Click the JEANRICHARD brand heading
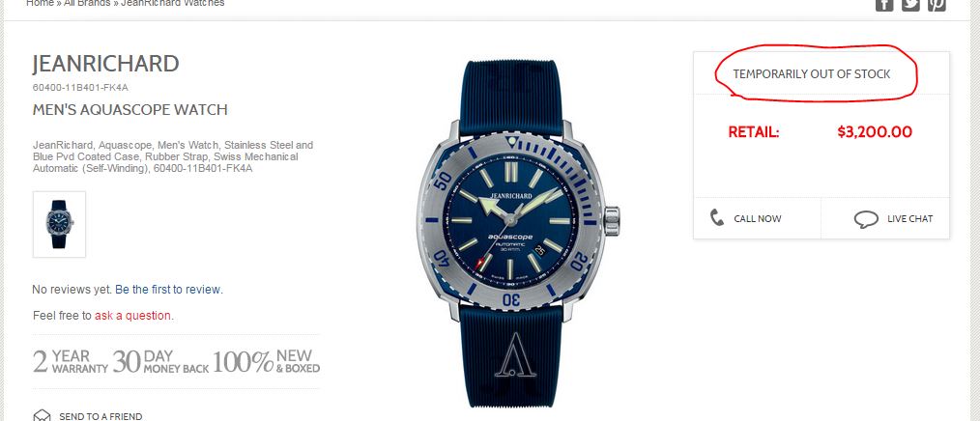 click(x=105, y=64)
